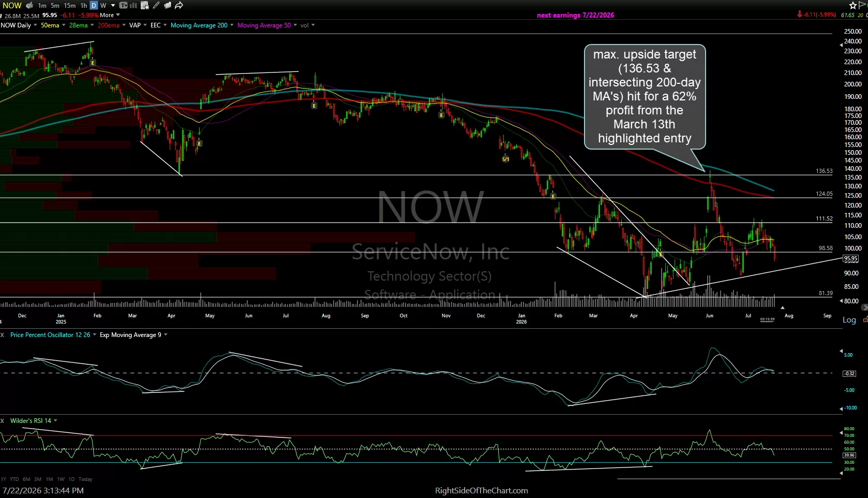Open the news icon beside the NOW ticker
Viewport: 868px width, 498px height.
point(29,5)
